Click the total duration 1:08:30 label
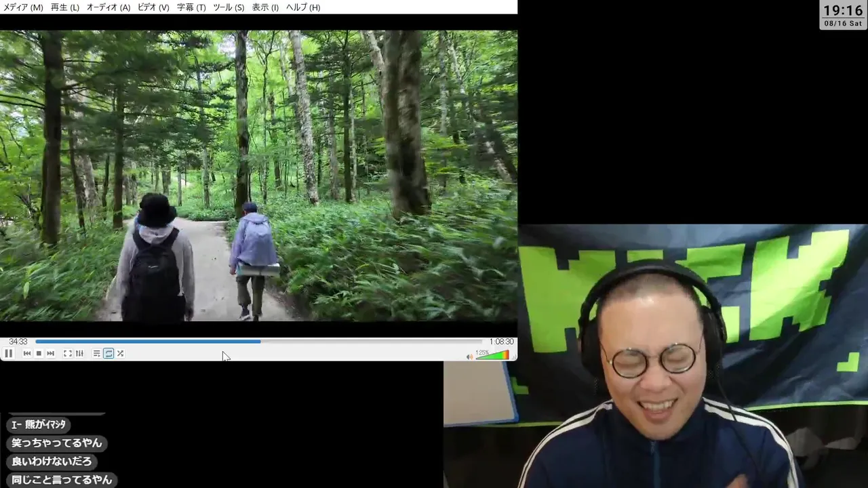Viewport: 868px width, 488px height. tap(501, 342)
